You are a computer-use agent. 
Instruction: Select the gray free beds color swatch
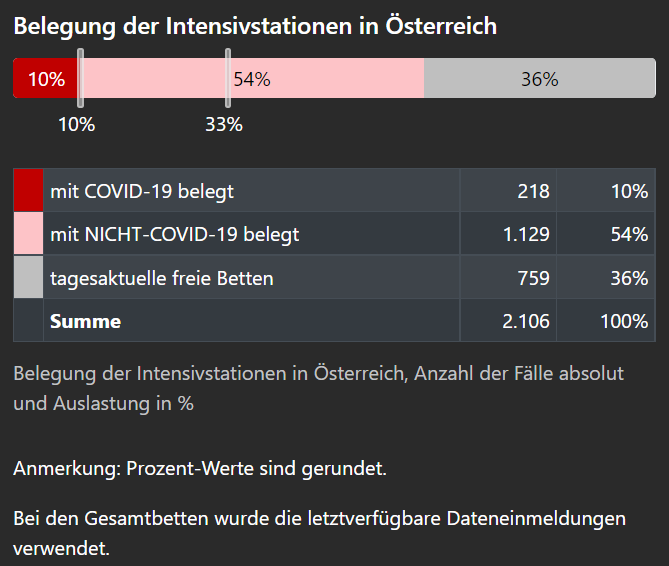29,277
